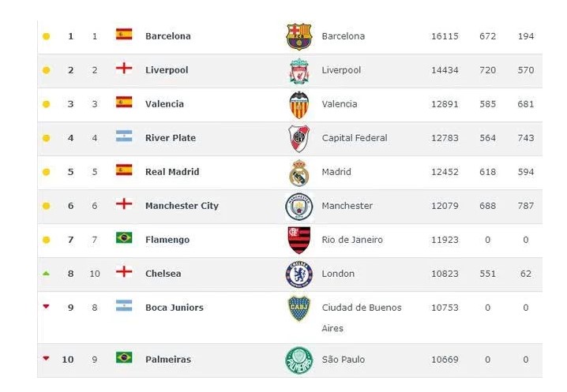
Task: Open the Real Madrid team link
Action: (x=172, y=172)
